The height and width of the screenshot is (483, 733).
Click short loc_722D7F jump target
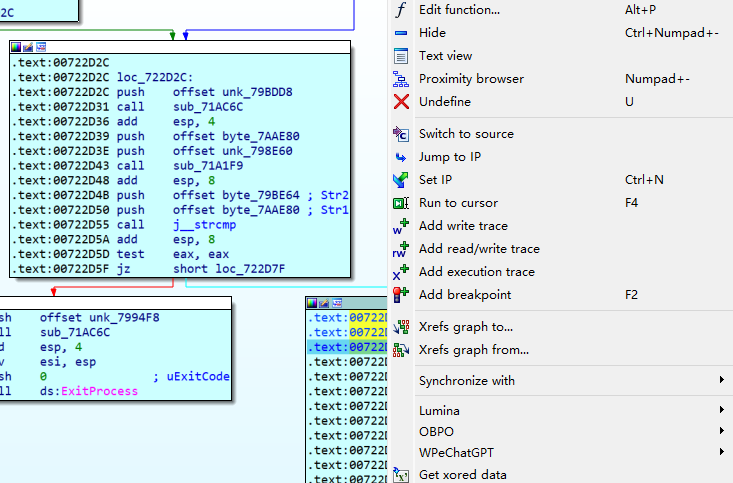click(x=229, y=269)
